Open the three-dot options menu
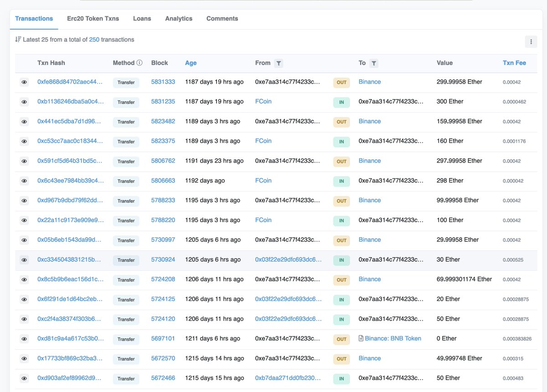Viewport: 547px width, 392px height. (531, 41)
